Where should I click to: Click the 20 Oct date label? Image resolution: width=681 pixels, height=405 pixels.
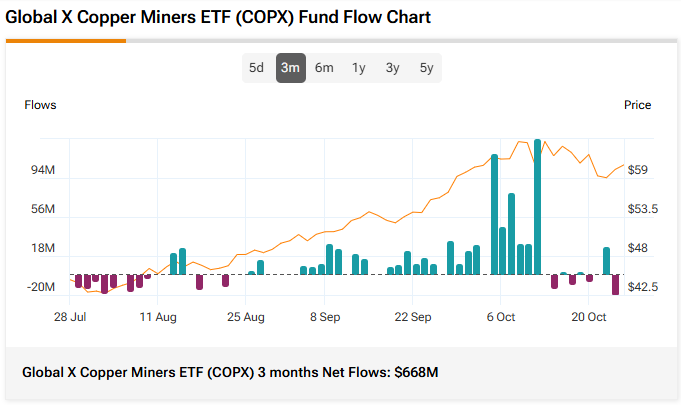589,317
